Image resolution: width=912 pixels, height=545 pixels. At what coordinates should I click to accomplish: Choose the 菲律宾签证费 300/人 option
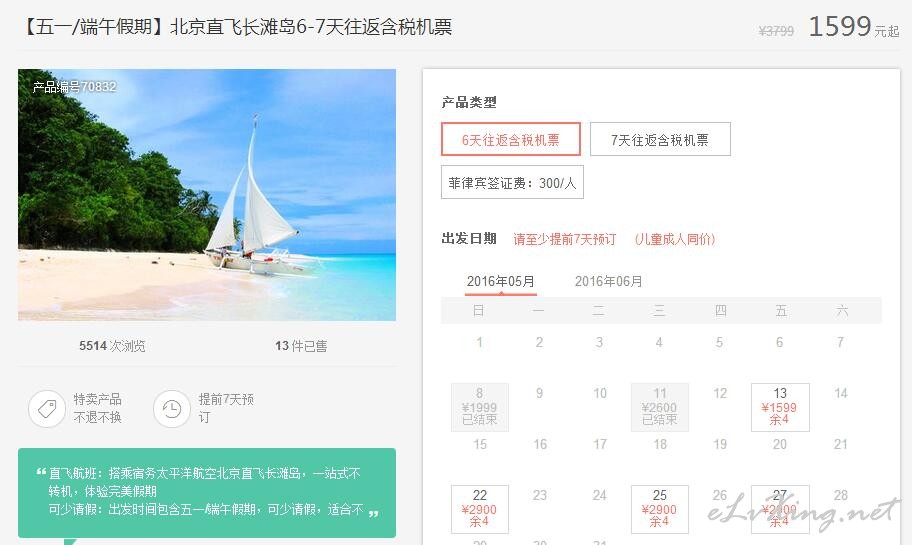coord(512,183)
